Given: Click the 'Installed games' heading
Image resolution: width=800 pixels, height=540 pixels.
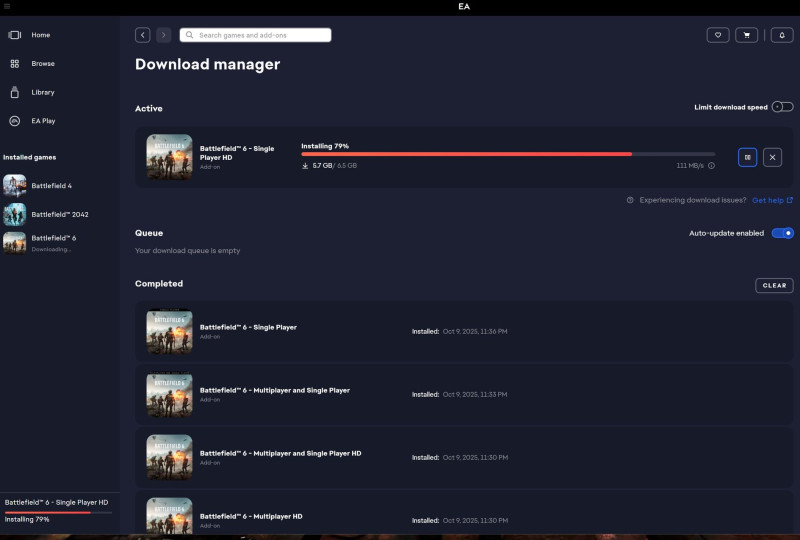Looking at the screenshot, I should (30, 157).
